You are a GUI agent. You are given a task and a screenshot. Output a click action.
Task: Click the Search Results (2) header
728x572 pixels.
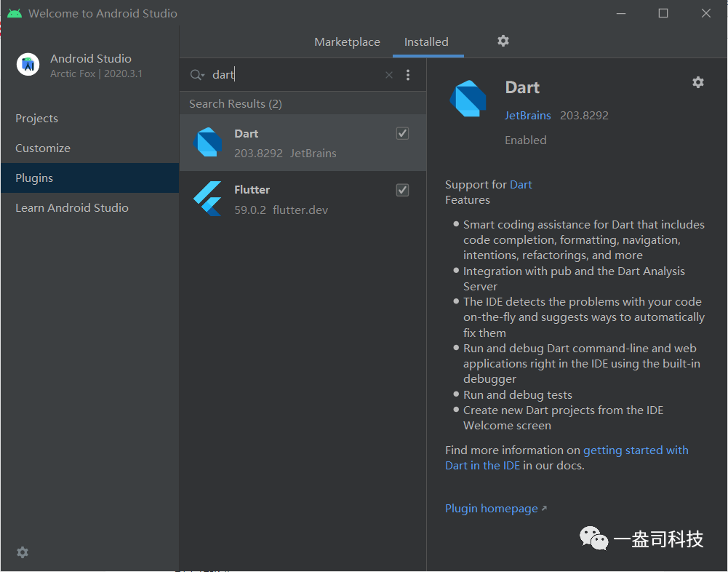236,103
